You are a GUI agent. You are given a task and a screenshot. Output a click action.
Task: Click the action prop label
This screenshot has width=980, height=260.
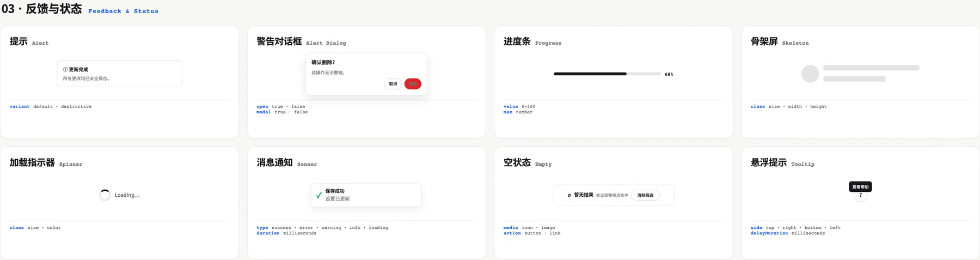click(x=512, y=233)
